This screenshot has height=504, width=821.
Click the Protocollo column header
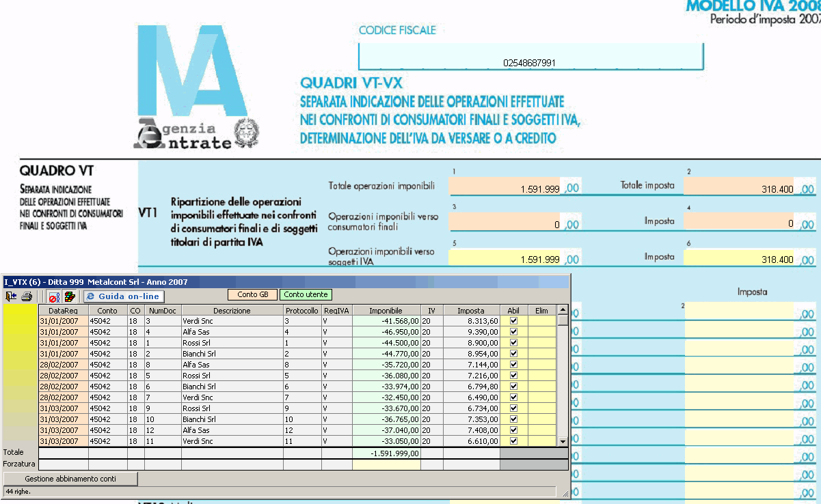pos(303,310)
